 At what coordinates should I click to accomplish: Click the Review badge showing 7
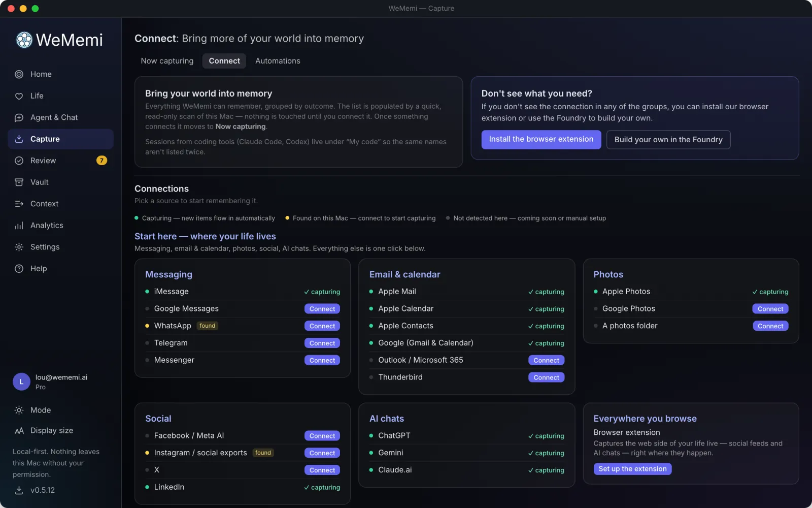pos(101,161)
